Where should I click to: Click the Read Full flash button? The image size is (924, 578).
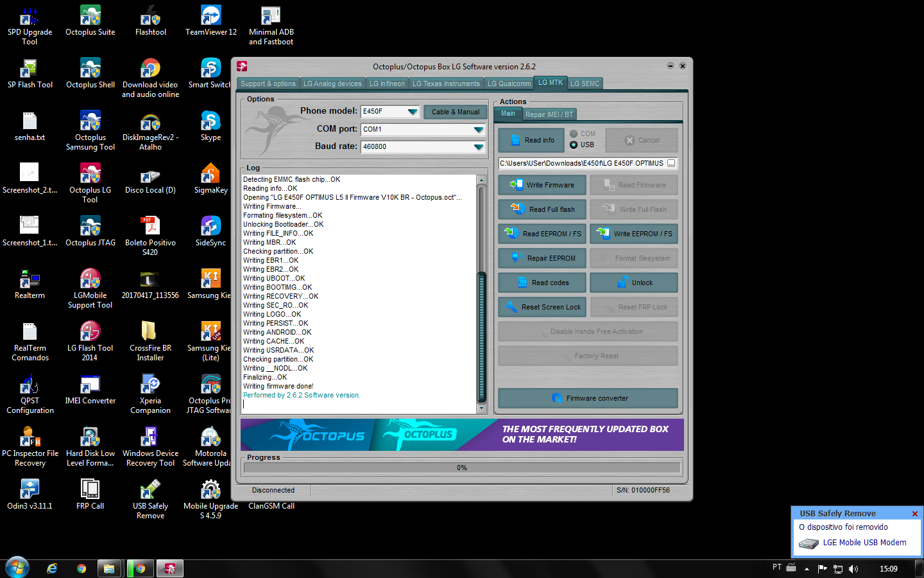coord(542,209)
